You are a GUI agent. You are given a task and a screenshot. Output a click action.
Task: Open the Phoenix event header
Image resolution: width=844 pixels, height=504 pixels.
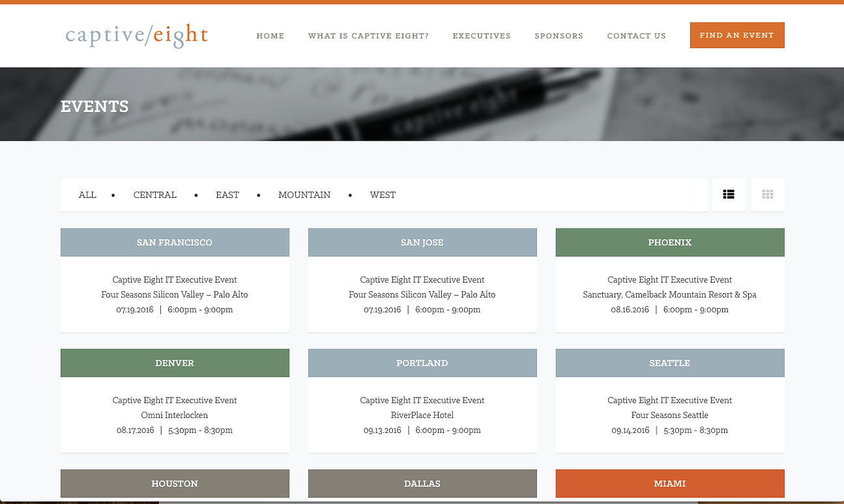pyautogui.click(x=670, y=242)
